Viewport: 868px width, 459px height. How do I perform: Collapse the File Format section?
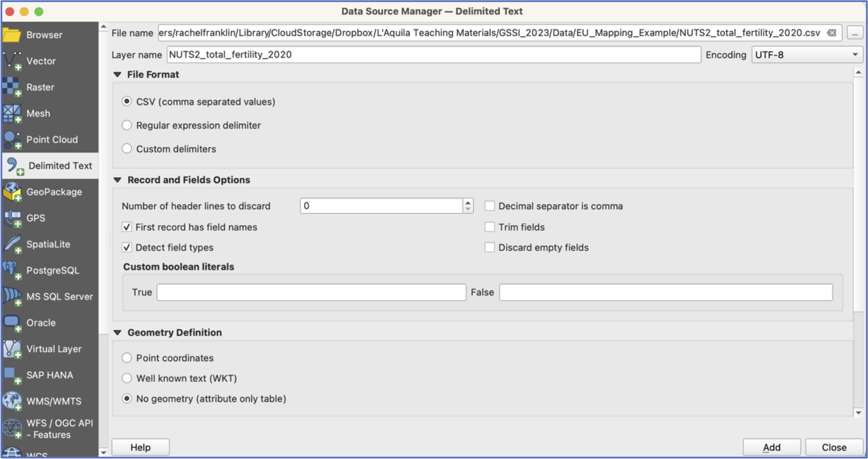point(117,74)
